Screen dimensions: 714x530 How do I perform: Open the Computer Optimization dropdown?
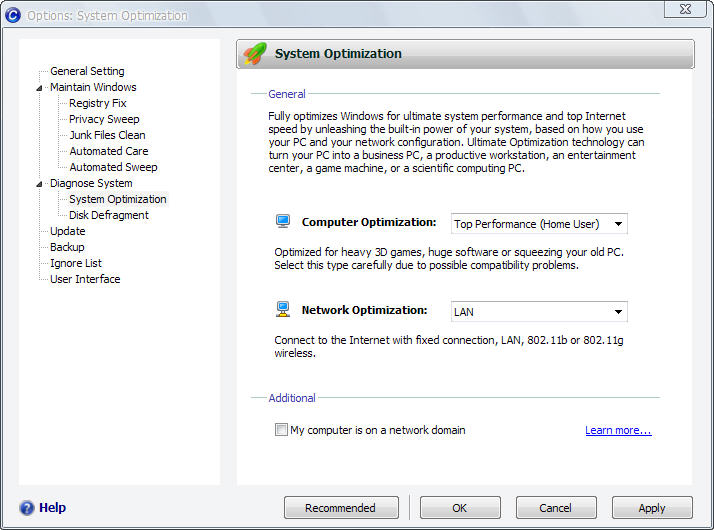(x=539, y=224)
